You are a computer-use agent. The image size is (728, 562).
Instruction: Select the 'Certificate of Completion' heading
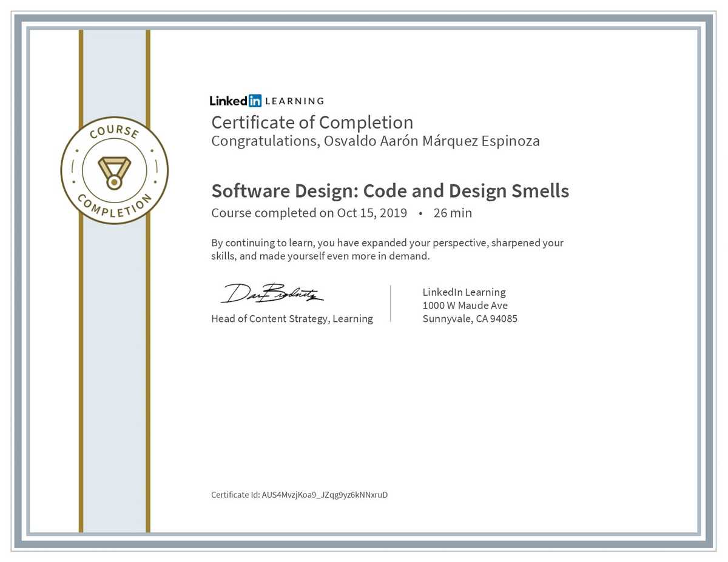point(312,122)
